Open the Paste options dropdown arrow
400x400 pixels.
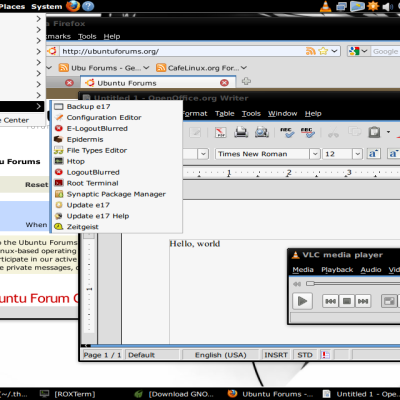(x=388, y=132)
